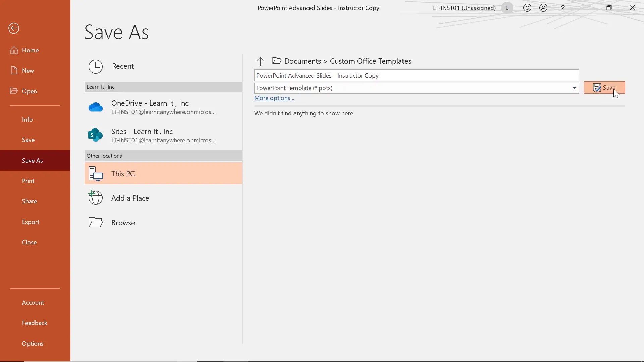Choose This PC as save location
The width and height of the screenshot is (644, 362).
[x=163, y=174]
